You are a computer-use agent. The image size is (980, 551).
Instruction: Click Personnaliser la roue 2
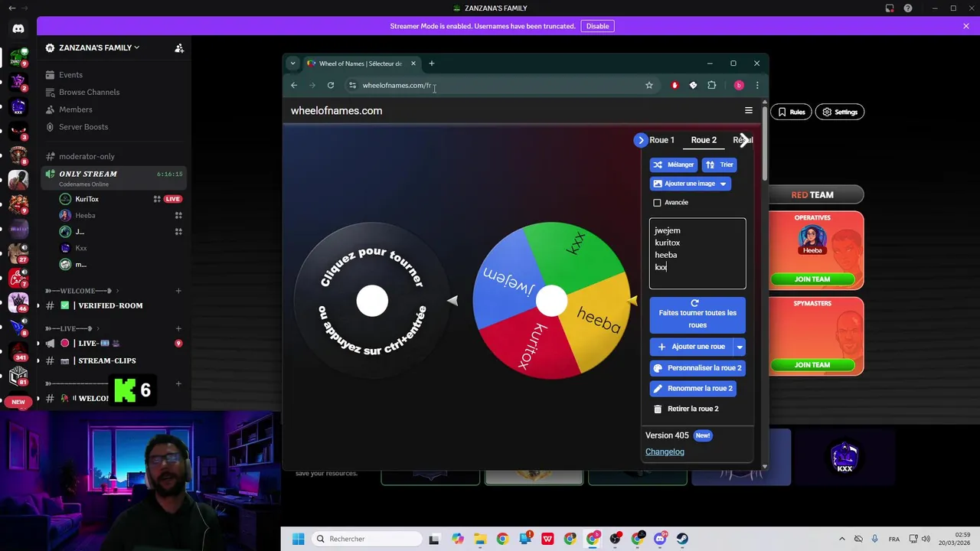(x=697, y=368)
